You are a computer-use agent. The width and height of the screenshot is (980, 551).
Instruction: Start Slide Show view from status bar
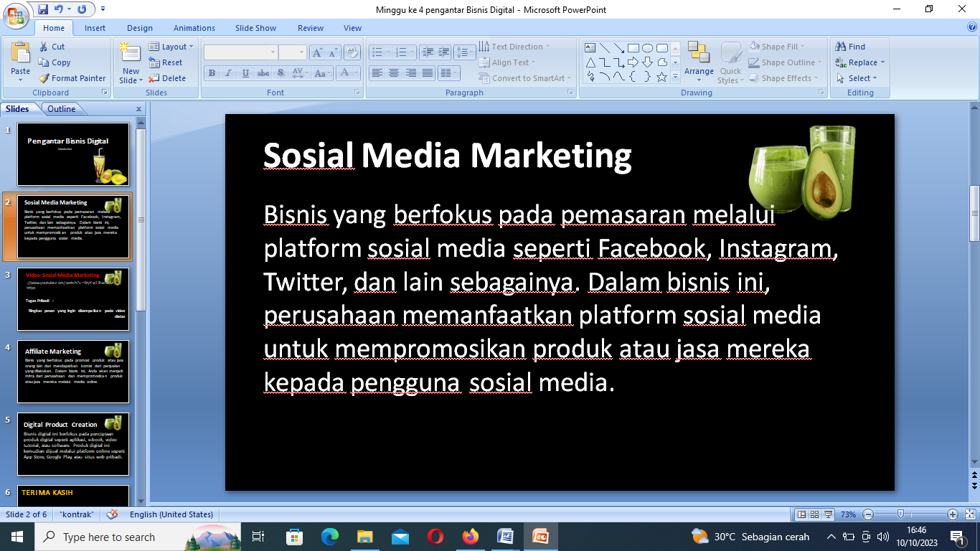(x=829, y=514)
